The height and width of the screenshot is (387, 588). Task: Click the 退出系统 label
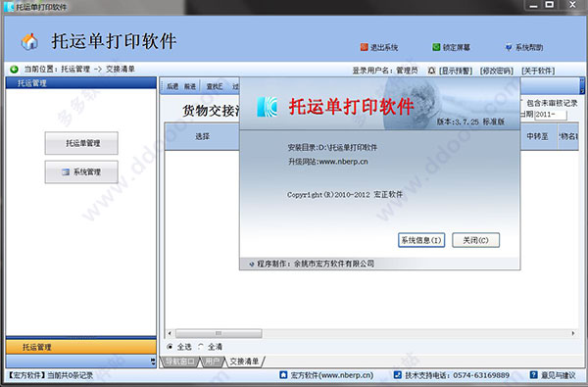[x=384, y=47]
